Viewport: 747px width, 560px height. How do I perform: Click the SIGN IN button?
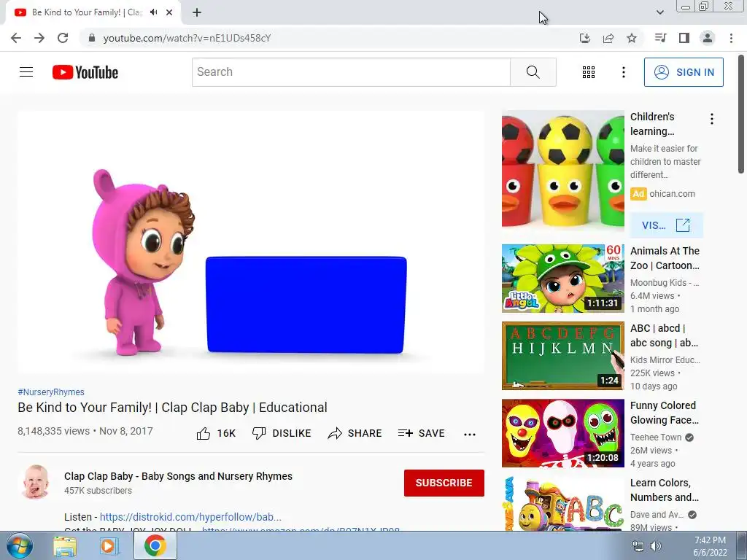coord(684,72)
